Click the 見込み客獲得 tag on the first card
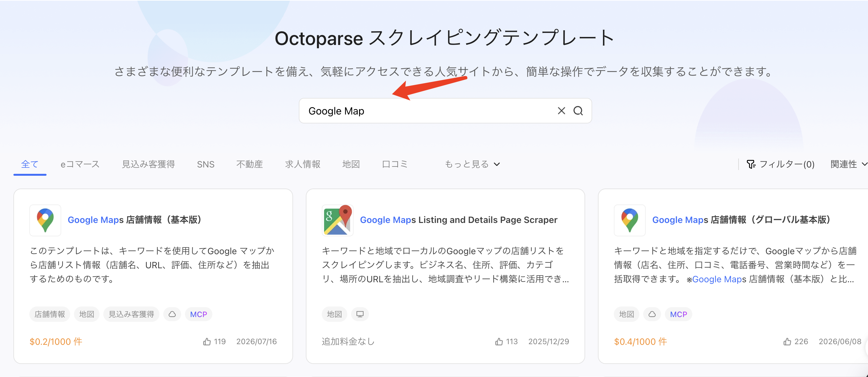 (x=131, y=314)
